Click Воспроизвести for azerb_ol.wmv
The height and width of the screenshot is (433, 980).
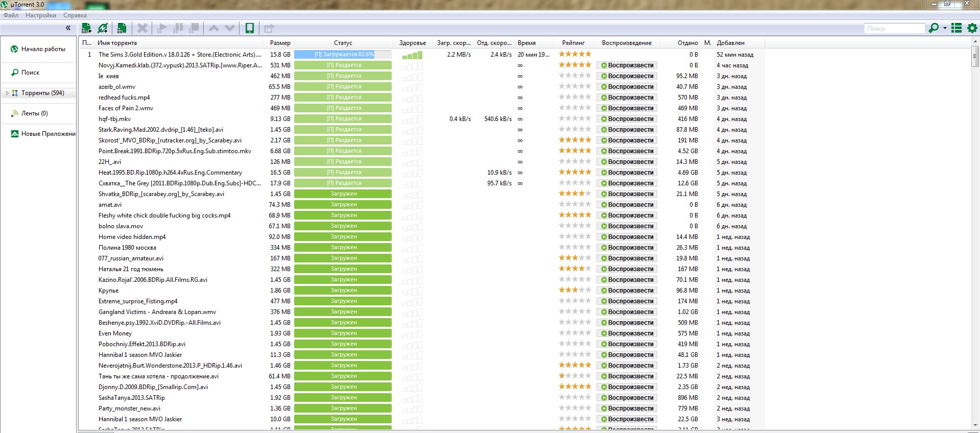(627, 87)
